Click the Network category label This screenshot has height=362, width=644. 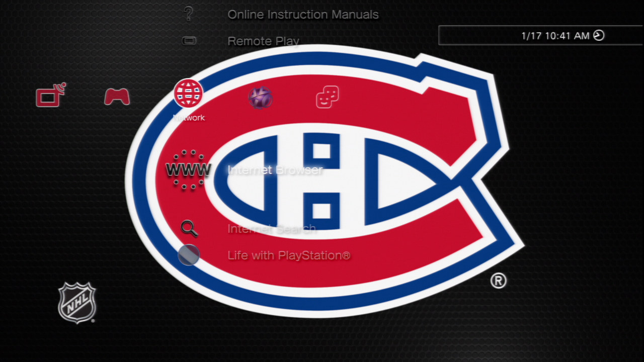tap(189, 118)
